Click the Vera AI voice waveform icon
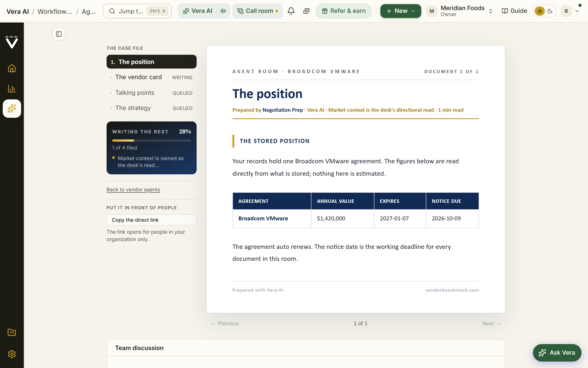This screenshot has width=588, height=368. click(x=223, y=11)
